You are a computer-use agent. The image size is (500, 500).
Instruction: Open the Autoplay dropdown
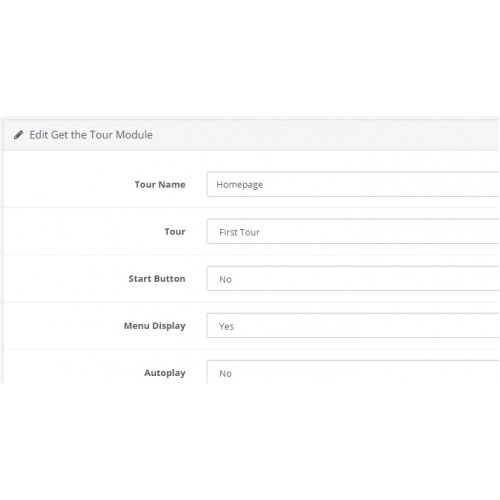353,372
